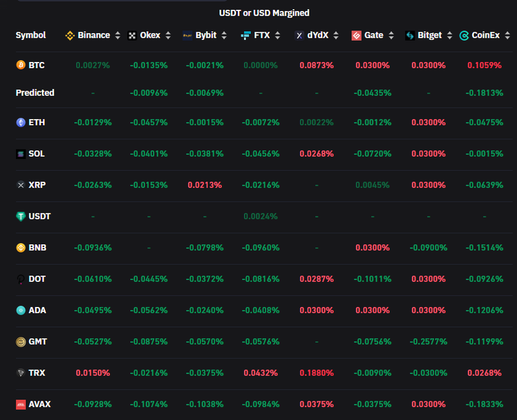This screenshot has width=517, height=420.
Task: Click the XRP coin icon
Action: [x=21, y=185]
